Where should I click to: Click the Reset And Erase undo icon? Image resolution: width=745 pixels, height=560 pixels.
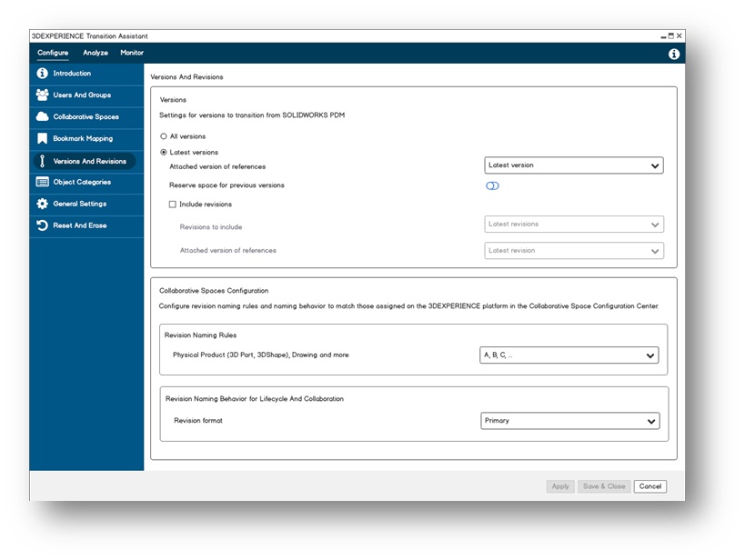pyautogui.click(x=42, y=225)
